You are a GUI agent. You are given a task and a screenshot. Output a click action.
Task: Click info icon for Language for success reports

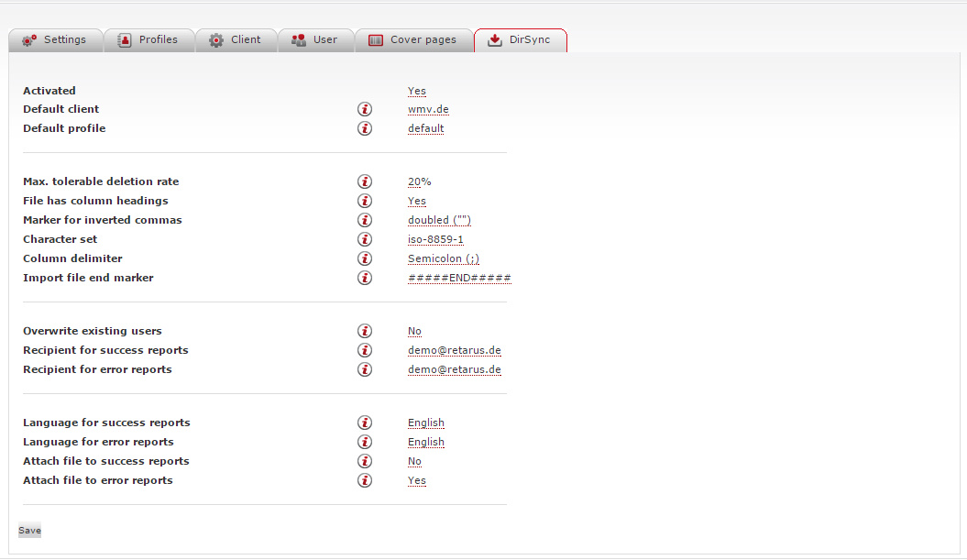(365, 423)
